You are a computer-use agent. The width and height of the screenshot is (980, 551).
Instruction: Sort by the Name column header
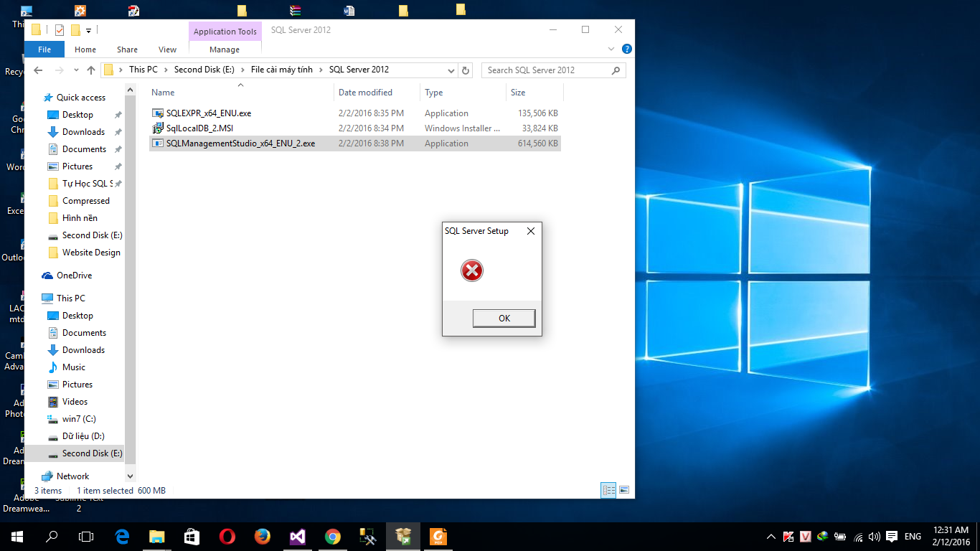click(241, 93)
